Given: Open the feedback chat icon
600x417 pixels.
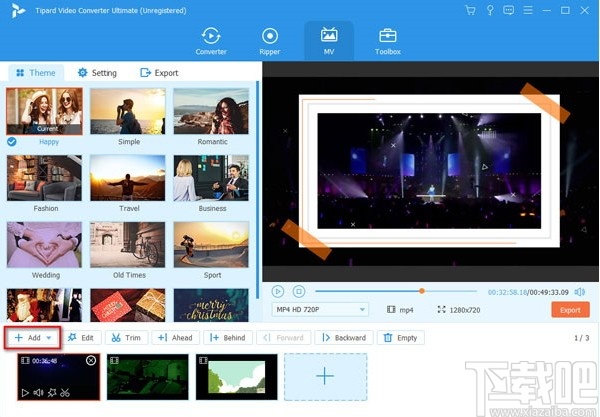Looking at the screenshot, I should coord(509,10).
